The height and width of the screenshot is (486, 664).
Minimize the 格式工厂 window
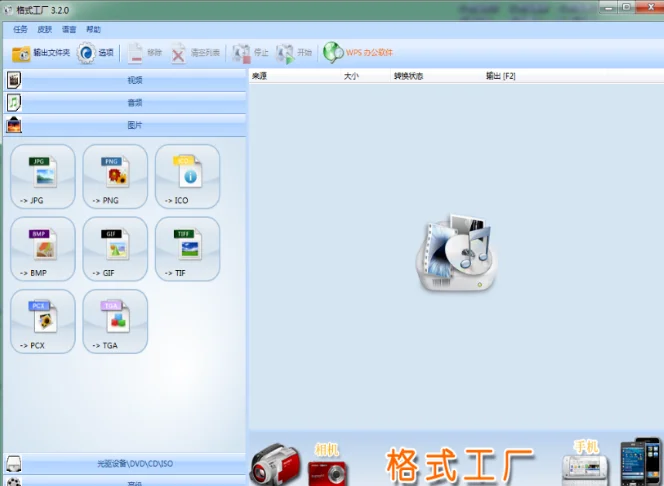(x=609, y=7)
